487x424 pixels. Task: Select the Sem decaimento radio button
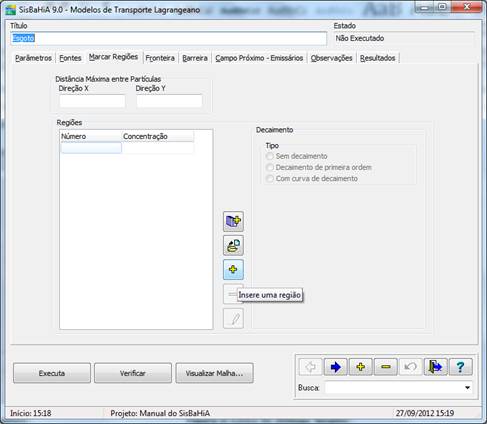tap(270, 156)
